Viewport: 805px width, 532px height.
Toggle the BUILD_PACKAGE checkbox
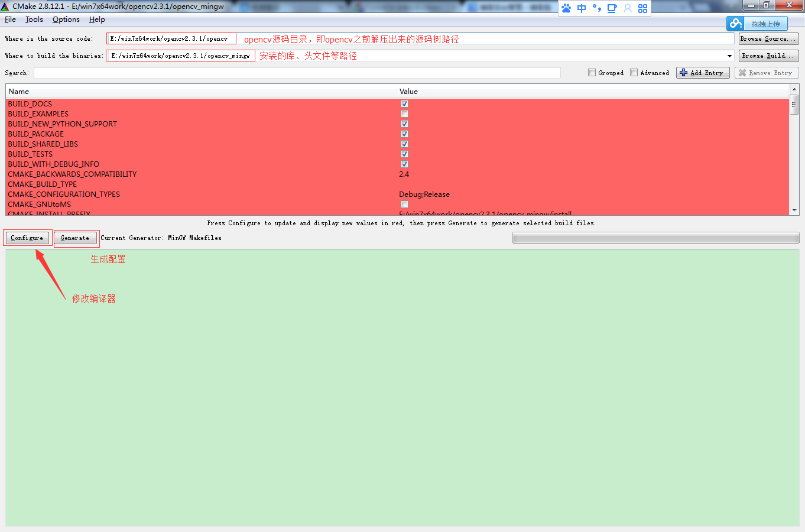coord(404,134)
